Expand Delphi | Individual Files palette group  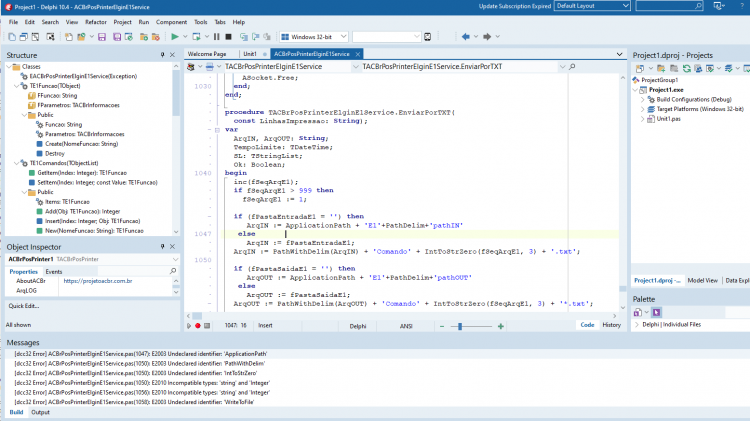(x=637, y=324)
